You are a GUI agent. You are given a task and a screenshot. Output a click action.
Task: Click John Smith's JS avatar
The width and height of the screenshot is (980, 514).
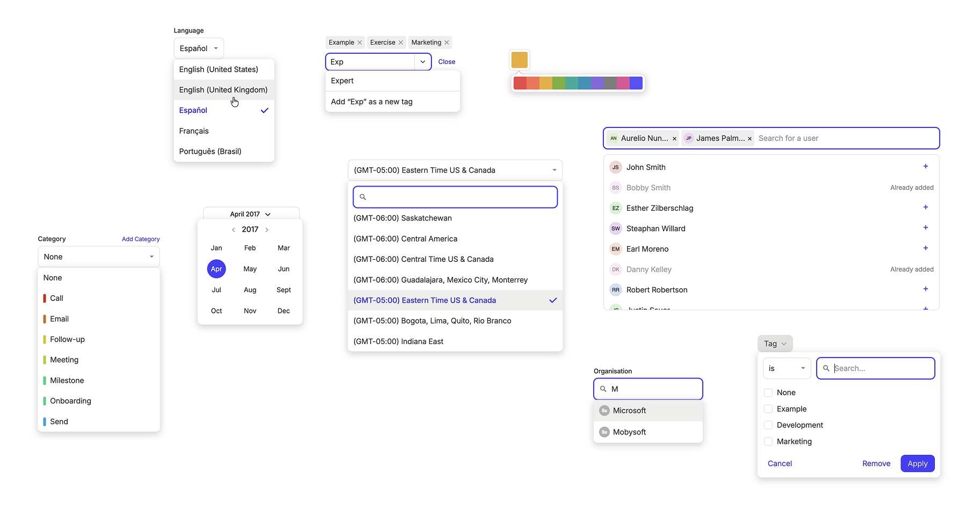coord(616,167)
